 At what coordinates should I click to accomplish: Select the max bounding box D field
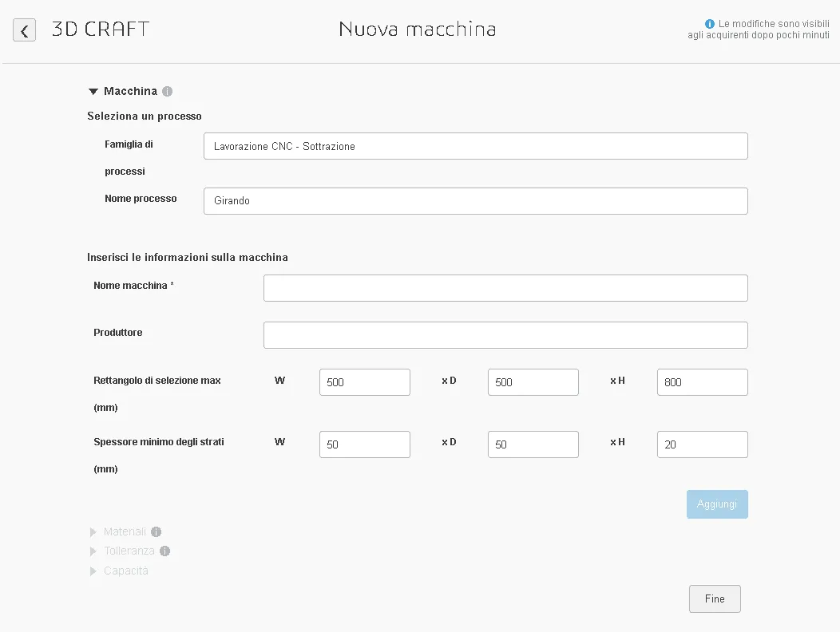pyautogui.click(x=533, y=382)
